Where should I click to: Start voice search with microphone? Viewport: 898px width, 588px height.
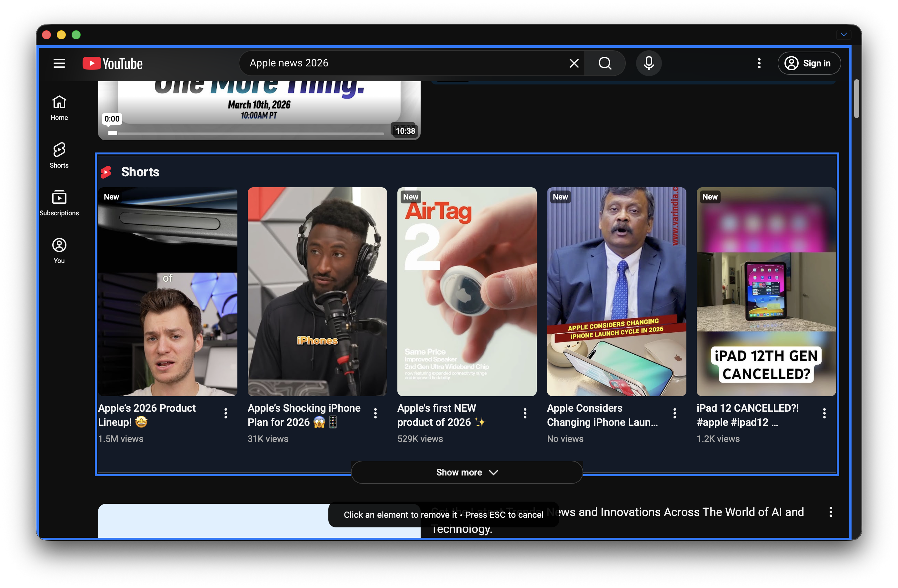click(x=649, y=64)
